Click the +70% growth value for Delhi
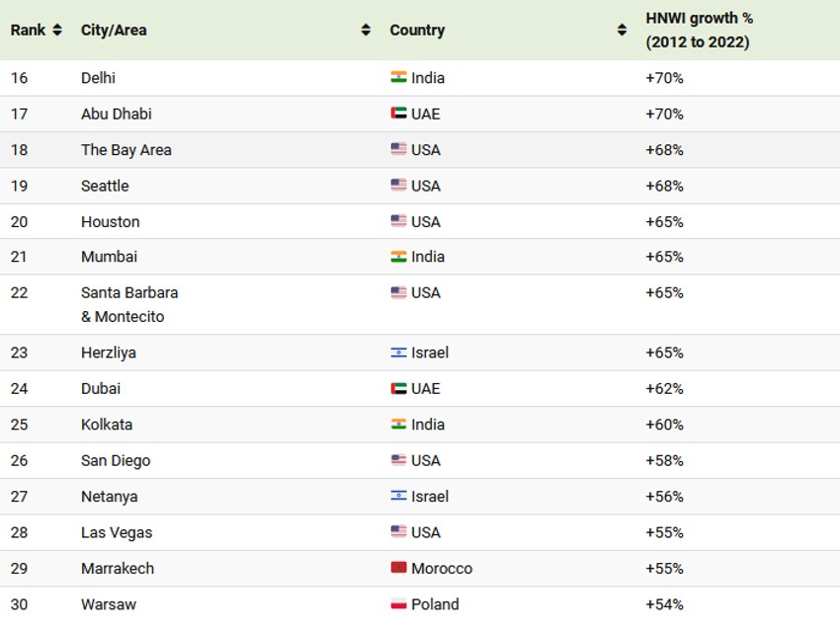The height and width of the screenshot is (632, 840). 664,78
